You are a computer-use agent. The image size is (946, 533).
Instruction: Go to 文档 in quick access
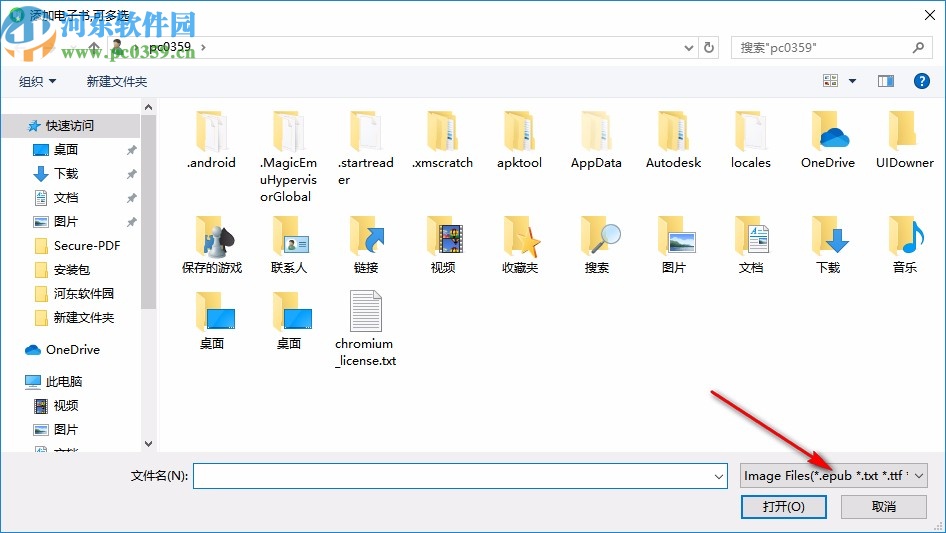click(x=66, y=198)
